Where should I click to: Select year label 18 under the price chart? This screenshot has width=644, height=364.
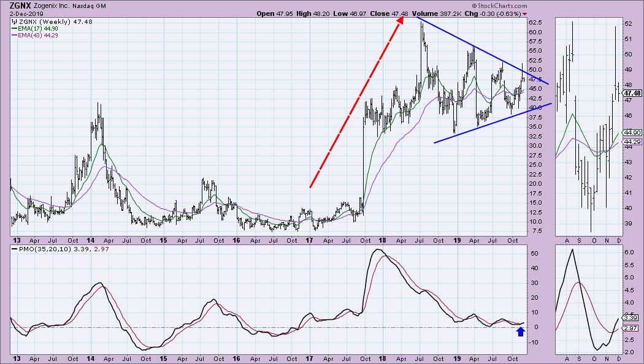[x=383, y=240]
